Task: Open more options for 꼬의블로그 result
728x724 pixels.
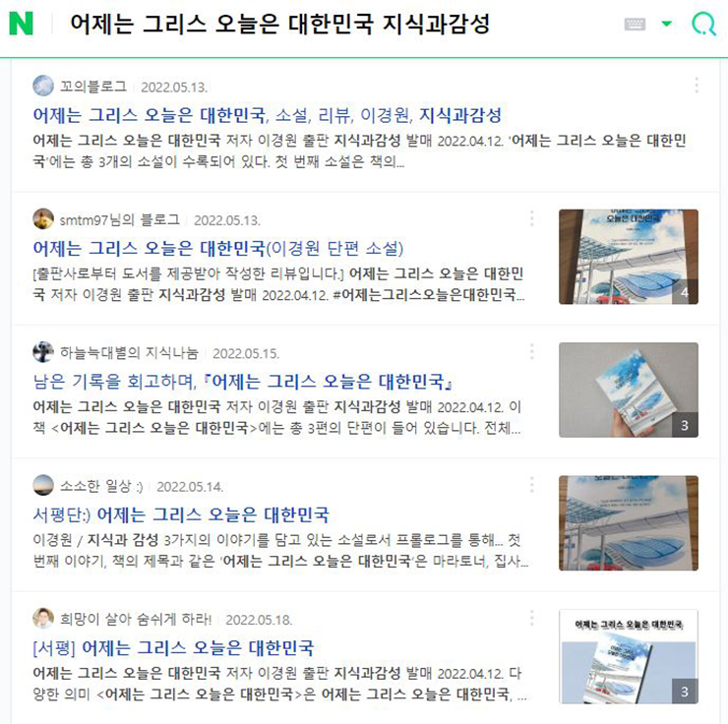Action: pyautogui.click(x=697, y=85)
